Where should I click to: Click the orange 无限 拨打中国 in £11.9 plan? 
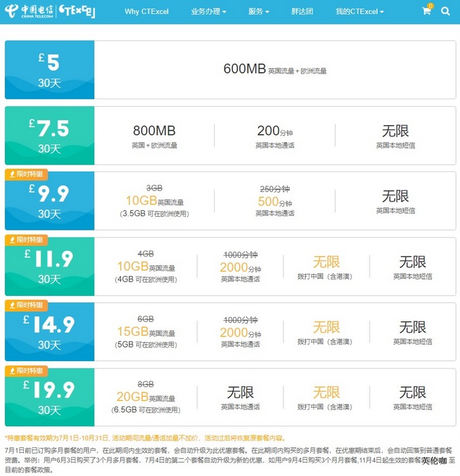[326, 267]
